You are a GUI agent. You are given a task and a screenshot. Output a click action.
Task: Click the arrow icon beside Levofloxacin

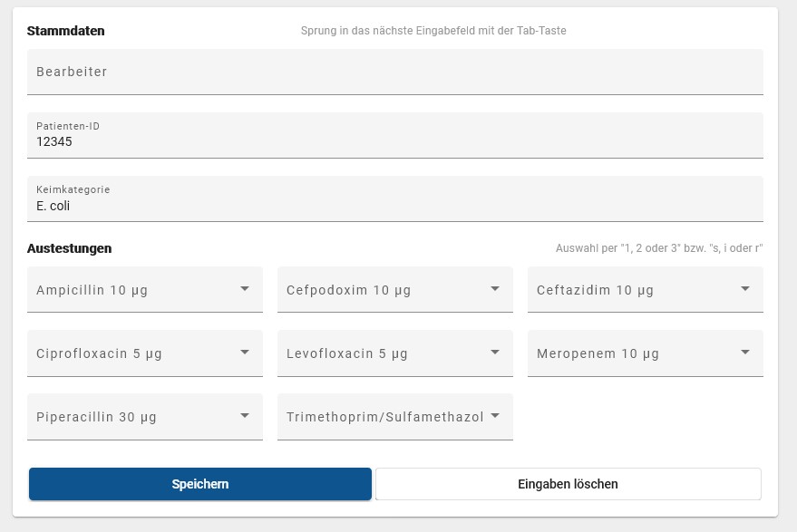(x=494, y=353)
